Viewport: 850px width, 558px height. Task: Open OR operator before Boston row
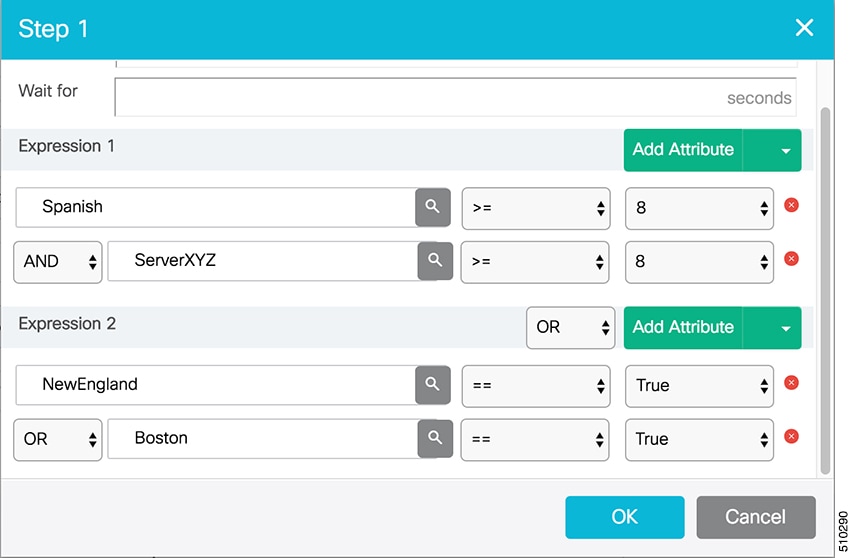[58, 440]
